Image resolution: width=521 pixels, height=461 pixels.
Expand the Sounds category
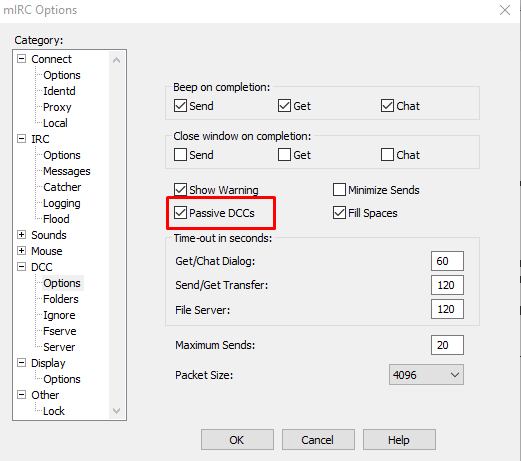tap(21, 235)
